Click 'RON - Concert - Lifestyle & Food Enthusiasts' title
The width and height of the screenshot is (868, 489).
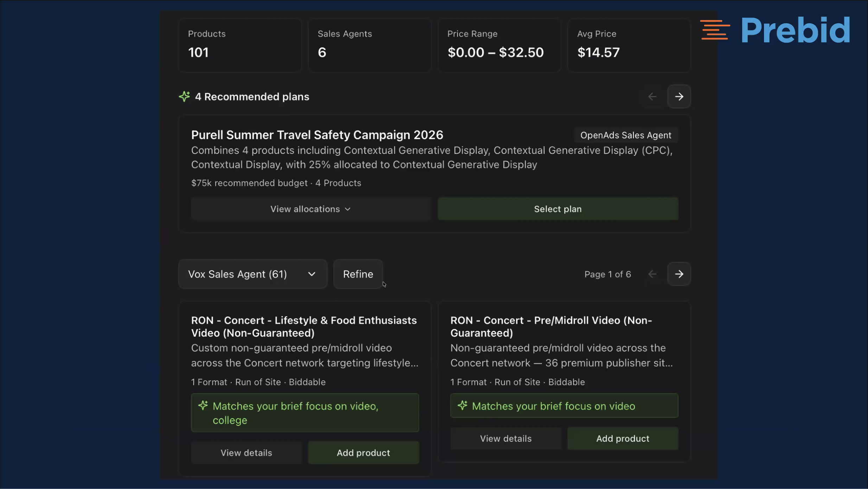pos(304,326)
